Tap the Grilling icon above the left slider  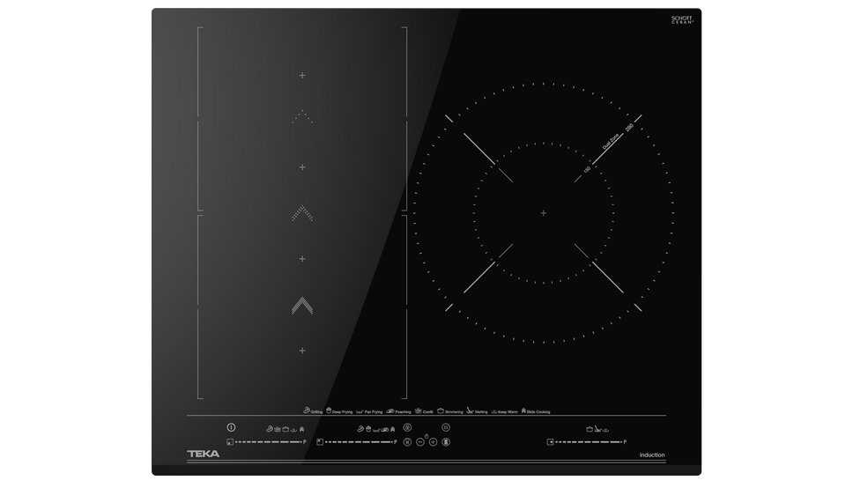click(270, 429)
